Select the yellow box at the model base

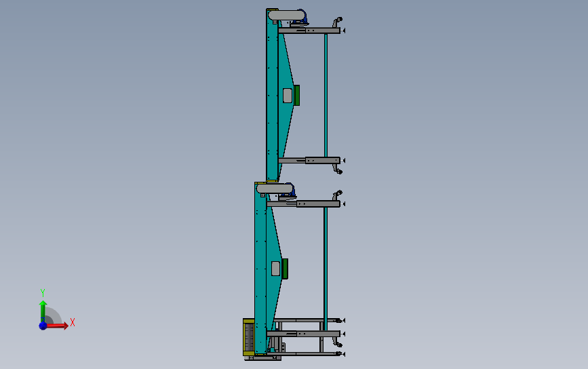249,337
